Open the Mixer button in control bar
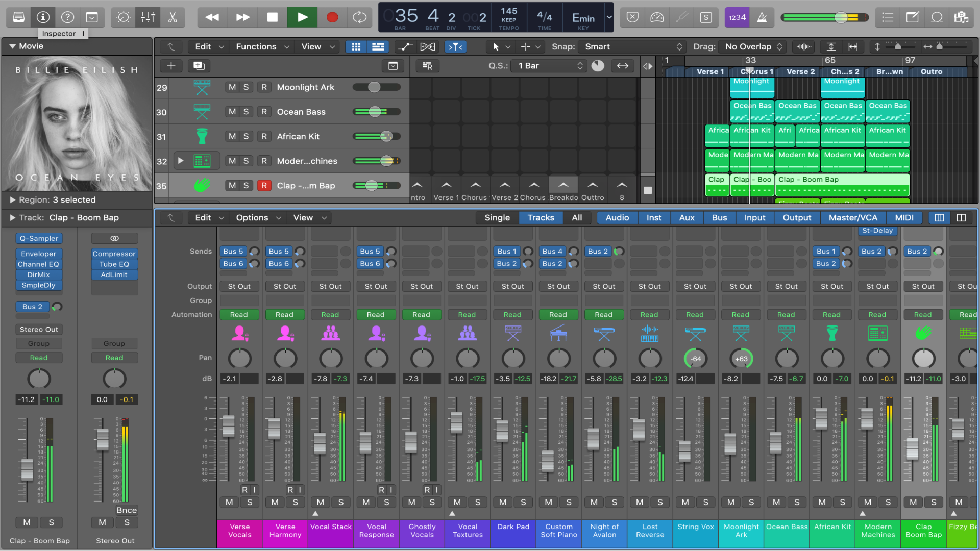Image resolution: width=980 pixels, height=551 pixels. pos(148,17)
